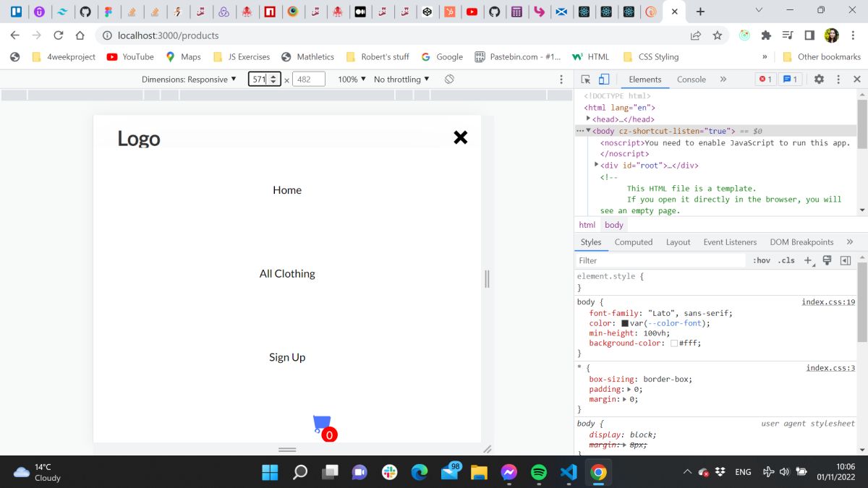Viewport: 868px width, 488px height.
Task: Open the Windows Start menu
Action: coord(270,472)
